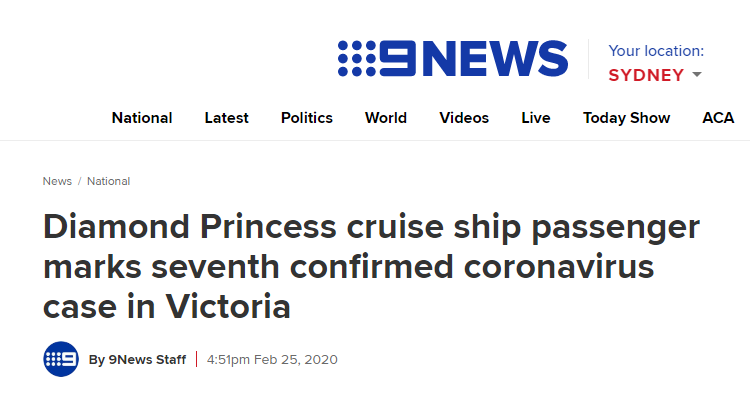Click the 9News logo in the header
Viewport: 750px width, 393px height.
pos(452,58)
